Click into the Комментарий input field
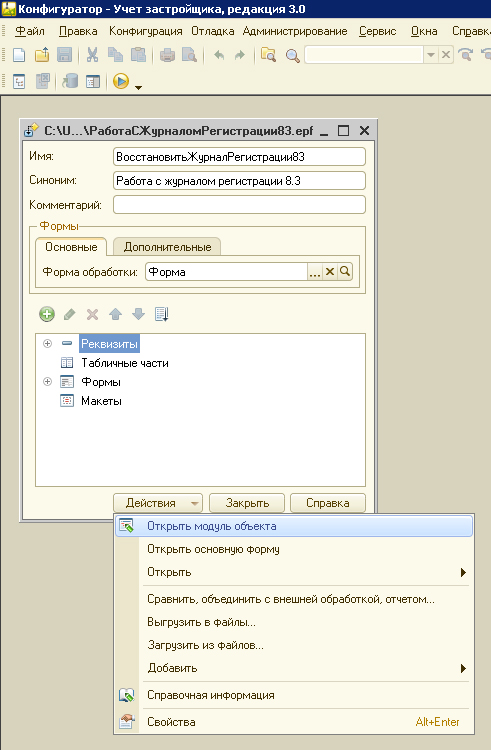The height and width of the screenshot is (750, 491). pyautogui.click(x=240, y=205)
